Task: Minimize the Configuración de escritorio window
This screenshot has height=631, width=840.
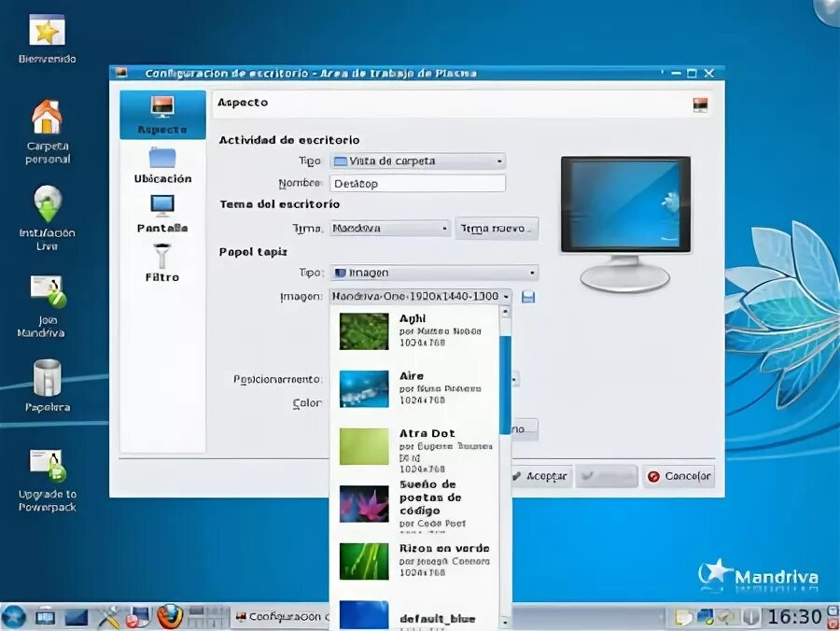Action: click(676, 73)
